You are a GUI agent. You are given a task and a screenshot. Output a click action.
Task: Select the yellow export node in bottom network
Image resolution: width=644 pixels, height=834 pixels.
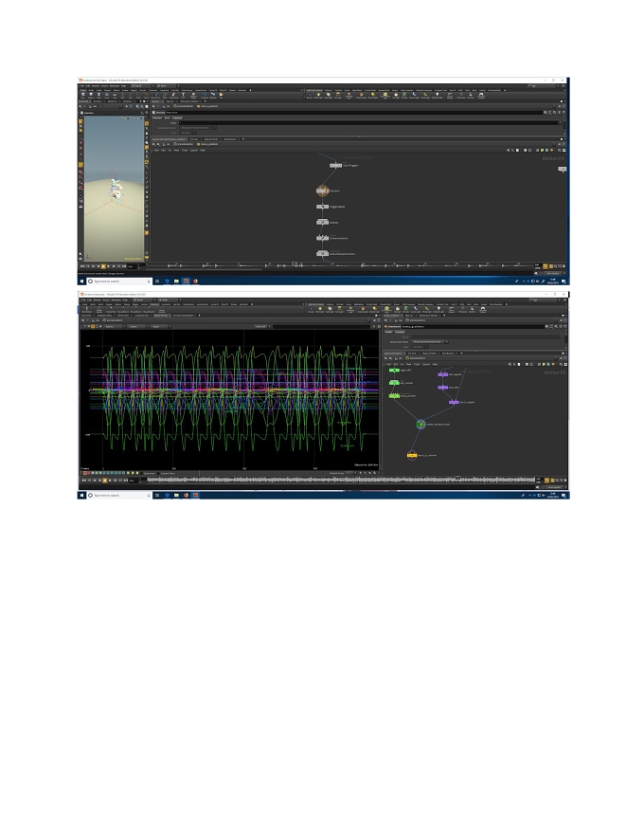point(412,455)
